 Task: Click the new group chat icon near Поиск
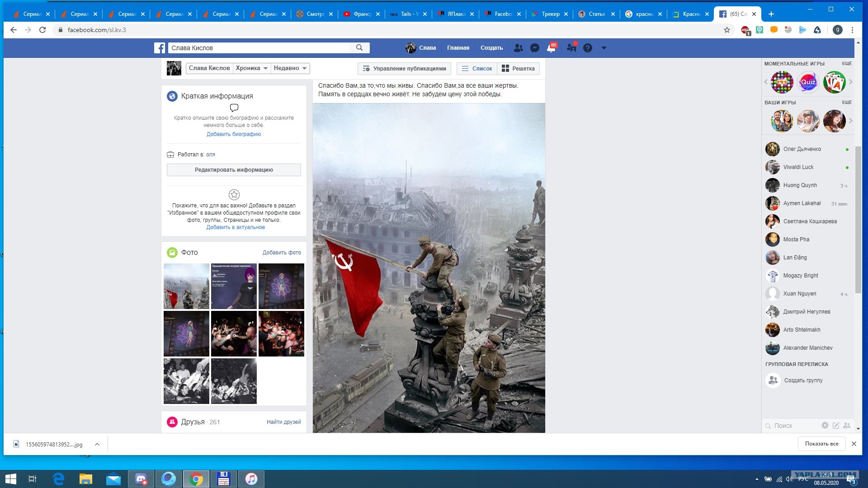(847, 426)
